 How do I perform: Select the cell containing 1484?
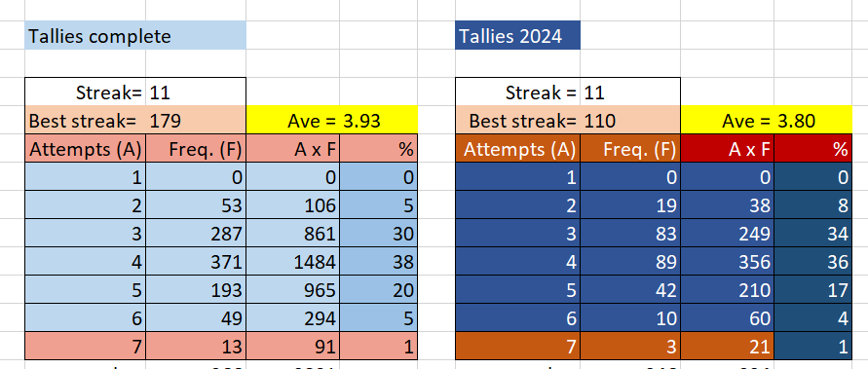[293, 261]
